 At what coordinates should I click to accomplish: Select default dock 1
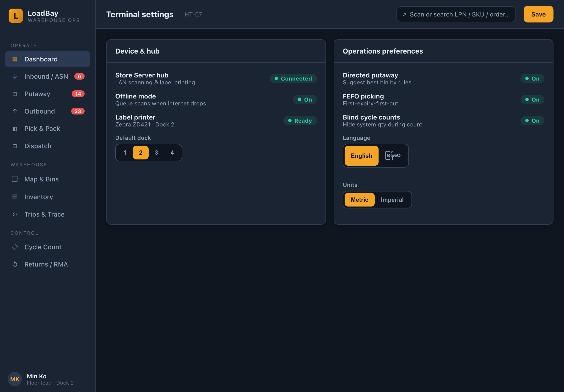[x=125, y=152]
